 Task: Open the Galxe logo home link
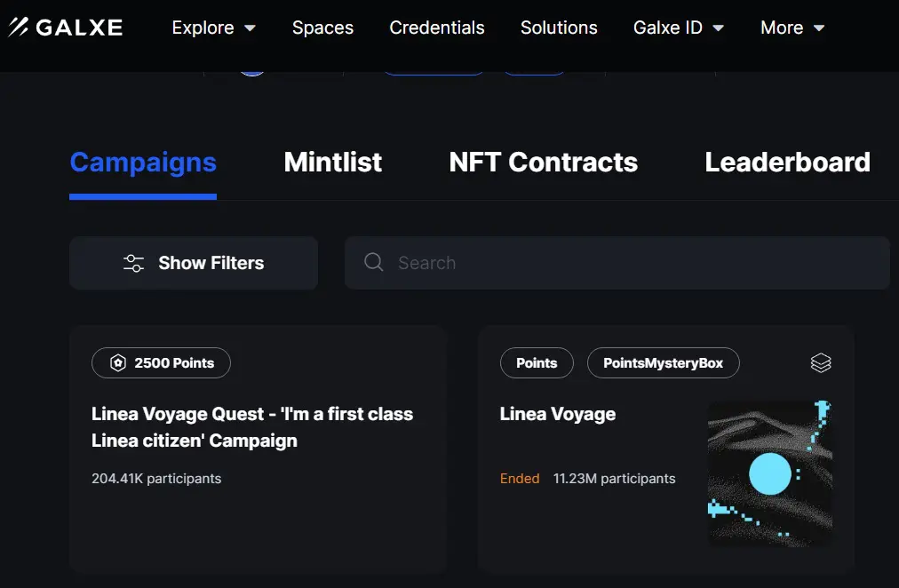tap(66, 27)
